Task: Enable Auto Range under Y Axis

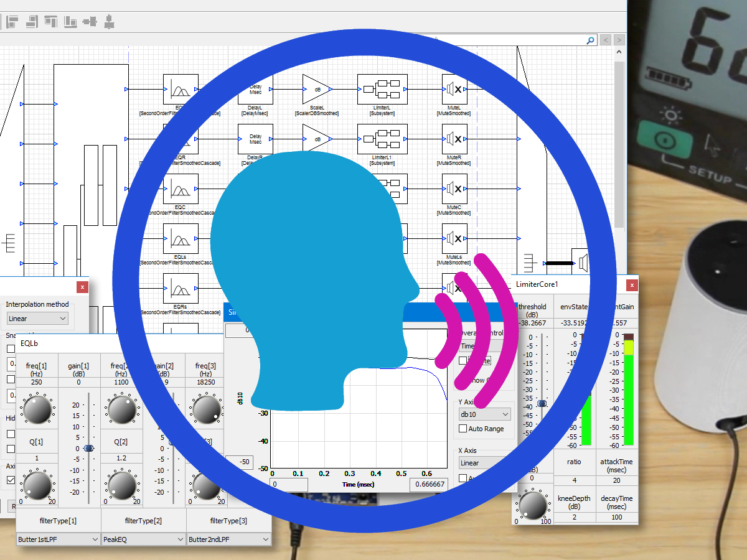Action: 463,429
